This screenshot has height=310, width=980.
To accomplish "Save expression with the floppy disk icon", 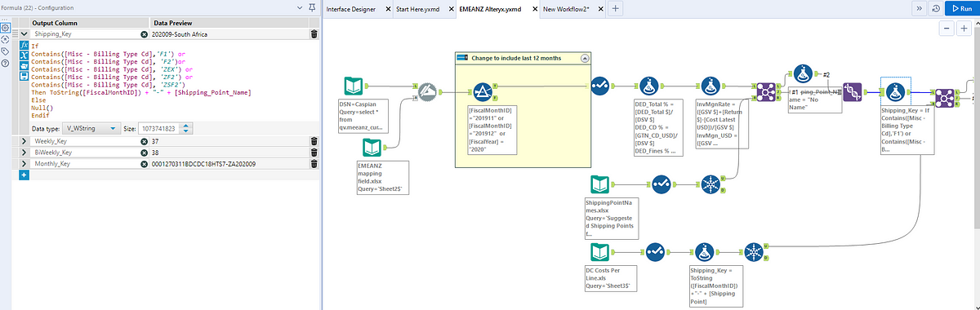I will click(x=24, y=77).
